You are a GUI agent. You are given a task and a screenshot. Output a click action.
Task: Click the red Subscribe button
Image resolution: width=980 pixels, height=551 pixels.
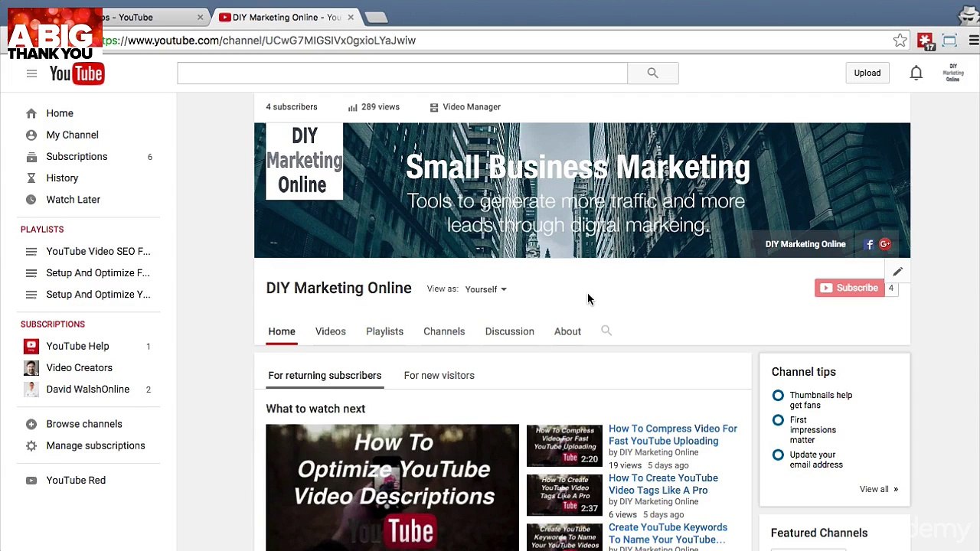pyautogui.click(x=849, y=288)
